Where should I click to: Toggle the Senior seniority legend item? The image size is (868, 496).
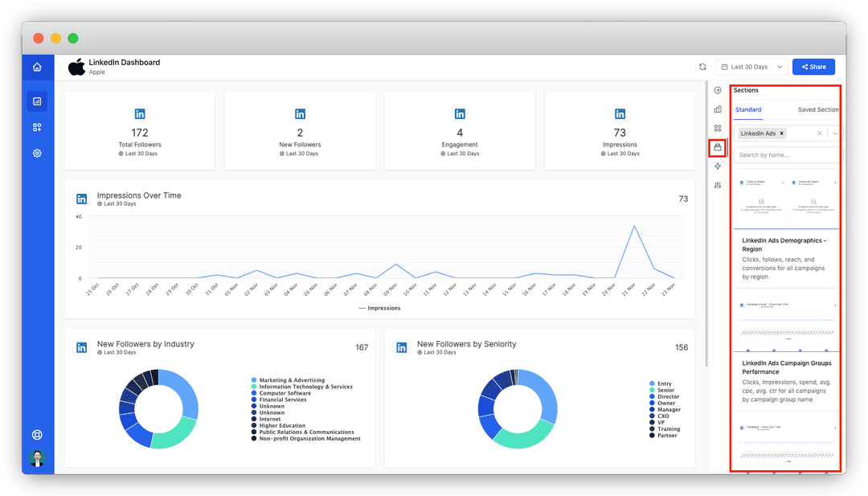click(x=662, y=390)
